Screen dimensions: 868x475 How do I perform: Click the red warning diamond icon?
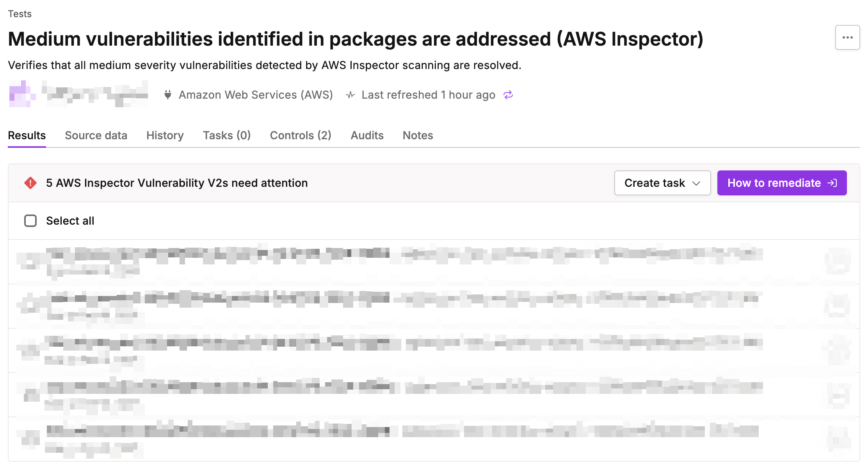[x=30, y=183]
